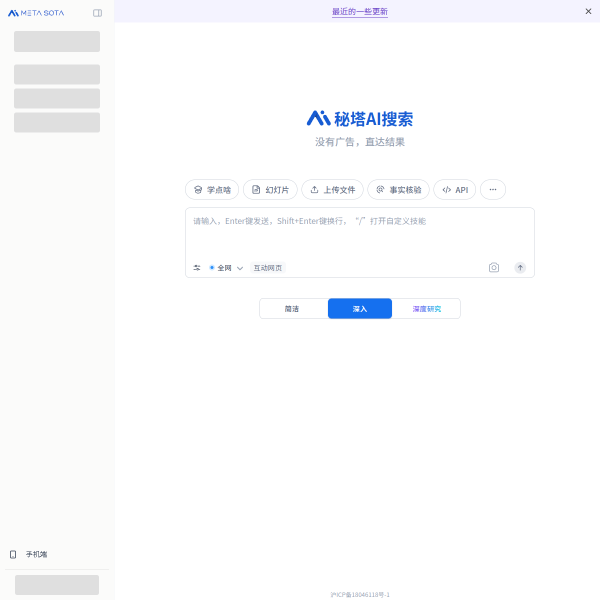
Task: Send query with up arrow button
Action: (520, 267)
